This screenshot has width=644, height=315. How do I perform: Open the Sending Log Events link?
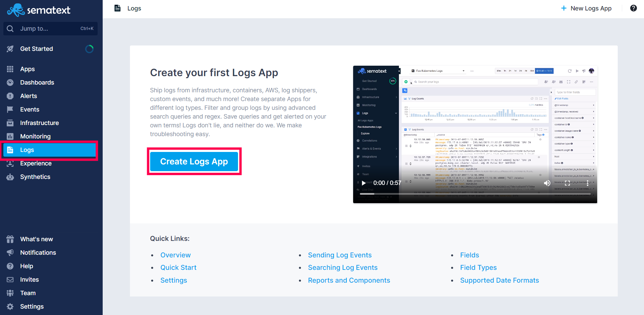pos(340,255)
